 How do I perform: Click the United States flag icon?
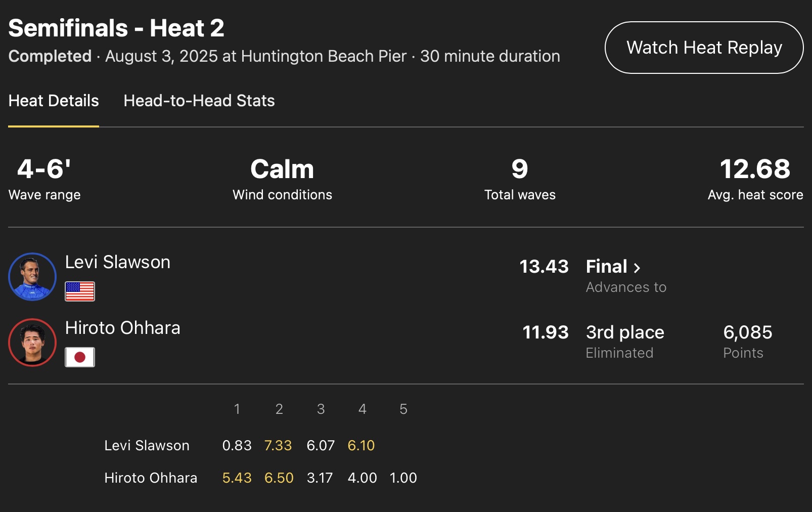pyautogui.click(x=80, y=291)
